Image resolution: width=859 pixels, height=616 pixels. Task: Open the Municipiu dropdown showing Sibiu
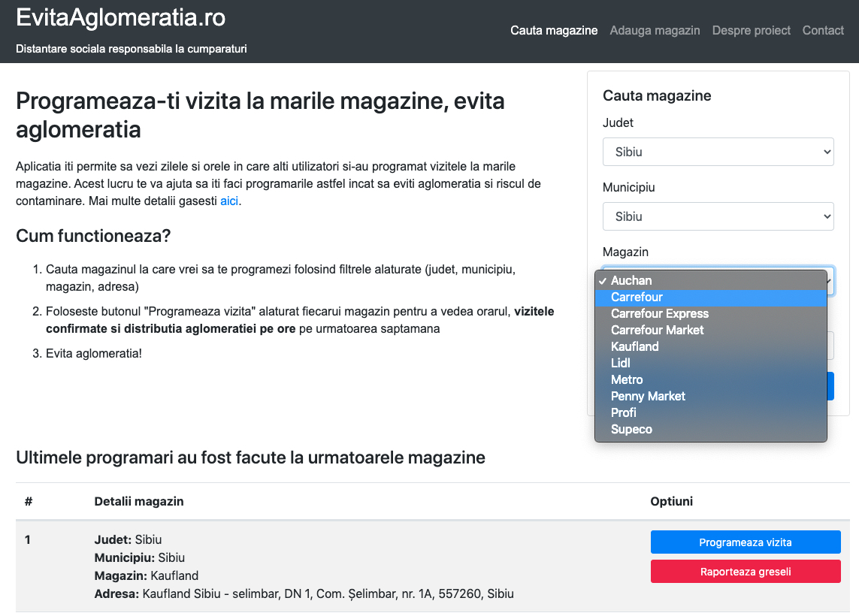[x=718, y=216]
